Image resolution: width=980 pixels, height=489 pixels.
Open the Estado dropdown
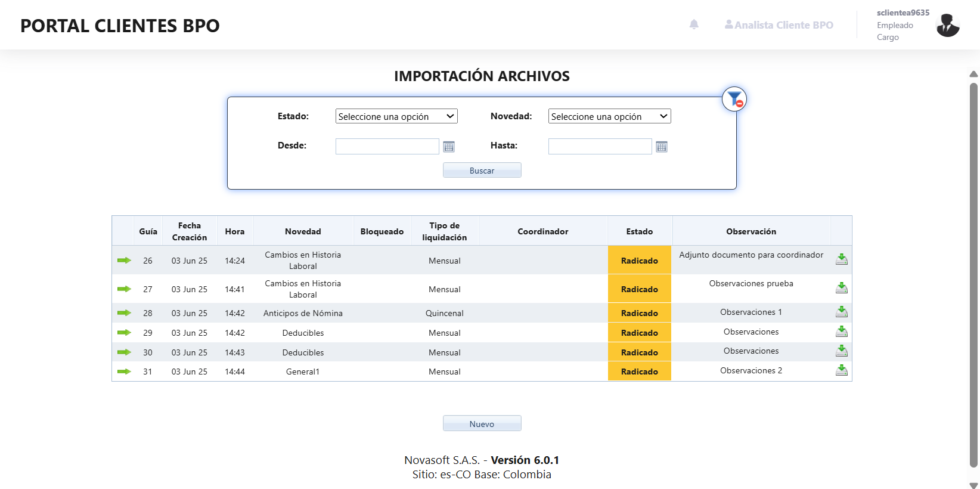(396, 116)
